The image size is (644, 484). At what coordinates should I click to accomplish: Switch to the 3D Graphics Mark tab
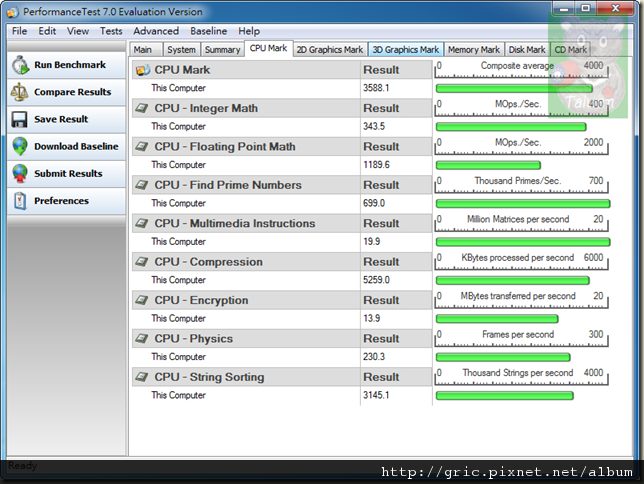(406, 50)
